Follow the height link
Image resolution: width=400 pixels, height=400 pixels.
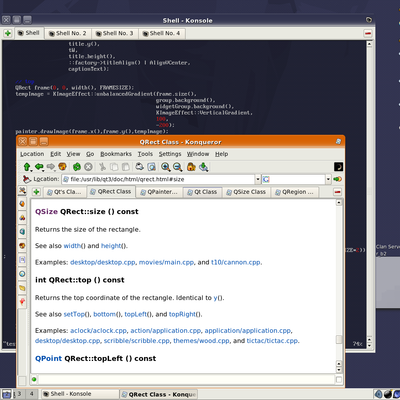coord(111,246)
